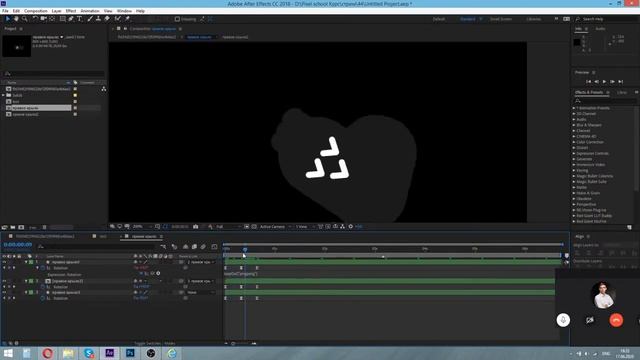Open the Photoshop taskbar icon
Image resolution: width=640 pixels, height=360 pixels.
point(130,353)
